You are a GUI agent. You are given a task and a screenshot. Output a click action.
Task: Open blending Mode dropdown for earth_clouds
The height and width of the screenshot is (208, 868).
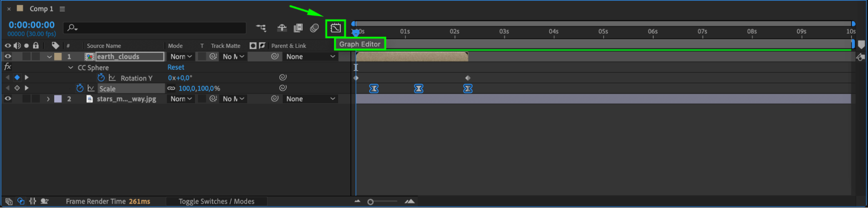181,56
